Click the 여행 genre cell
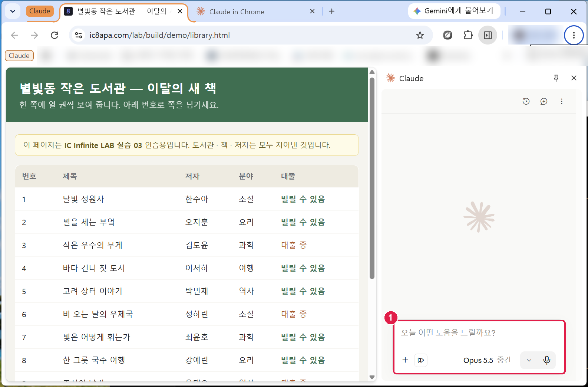The width and height of the screenshot is (588, 387). pyautogui.click(x=246, y=268)
